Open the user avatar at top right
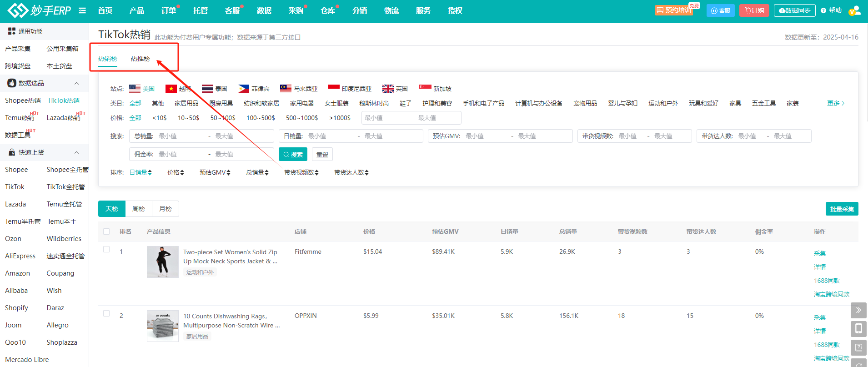868x367 pixels. coord(854,10)
